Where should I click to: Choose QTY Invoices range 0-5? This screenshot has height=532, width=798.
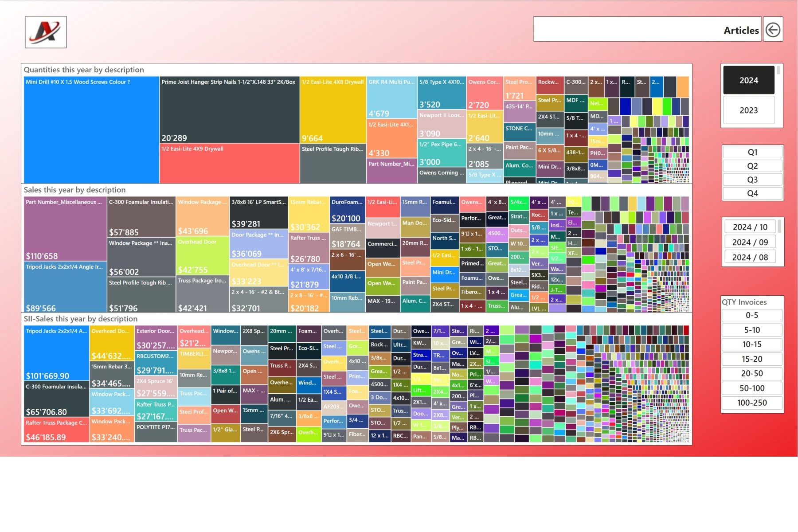(752, 315)
